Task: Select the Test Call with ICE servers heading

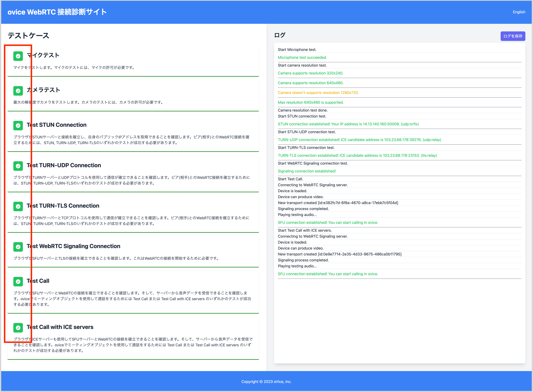Action: click(x=60, y=327)
